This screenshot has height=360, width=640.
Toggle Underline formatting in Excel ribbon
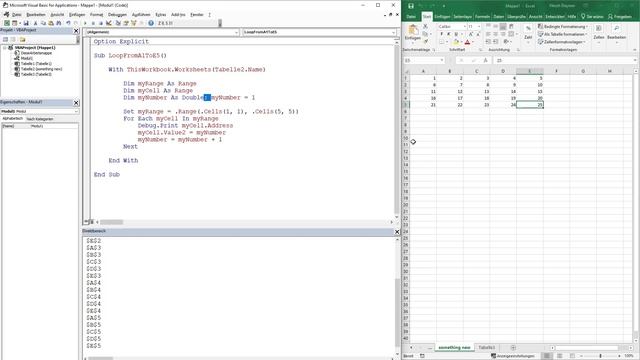tap(456, 34)
